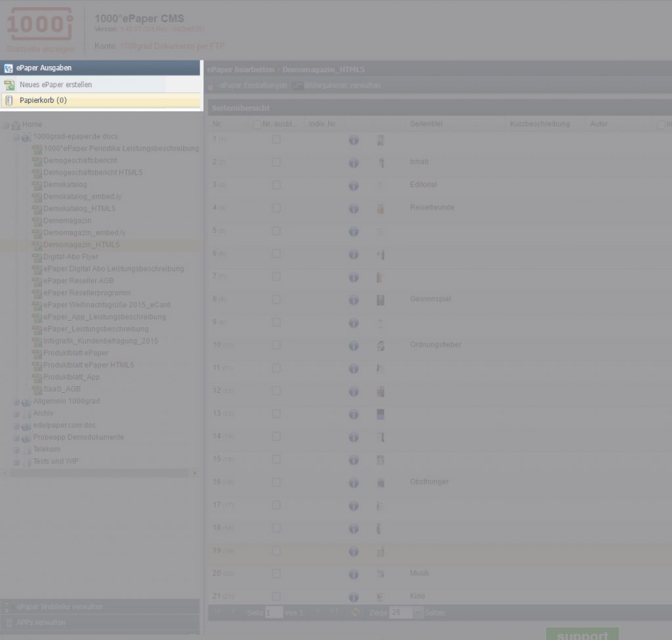The width and height of the screenshot is (672, 640).
Task: Click the Papierkorb trash icon
Action: point(9,100)
